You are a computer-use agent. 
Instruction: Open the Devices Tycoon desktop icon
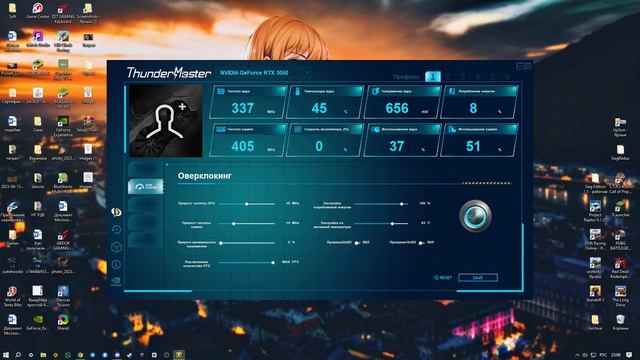[x=63, y=296]
